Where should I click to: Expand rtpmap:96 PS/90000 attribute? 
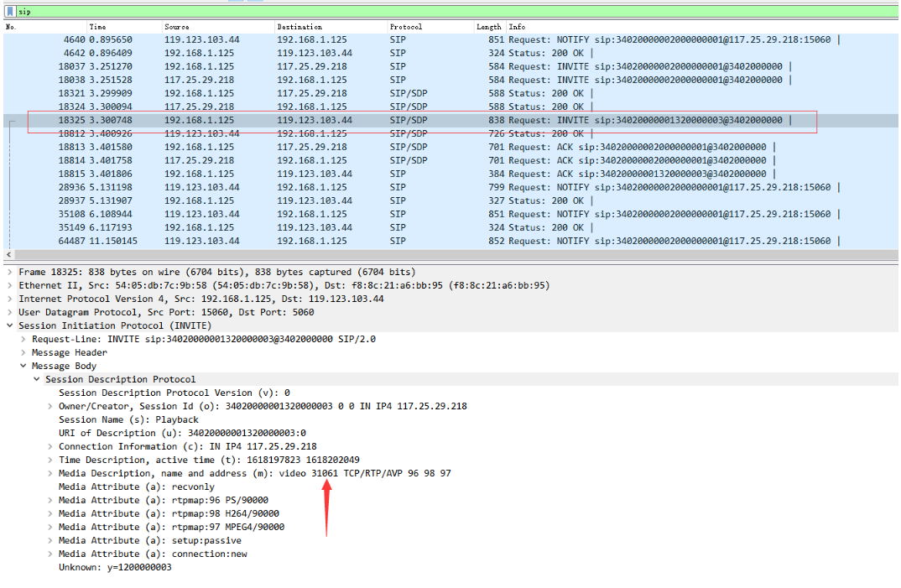50,500
